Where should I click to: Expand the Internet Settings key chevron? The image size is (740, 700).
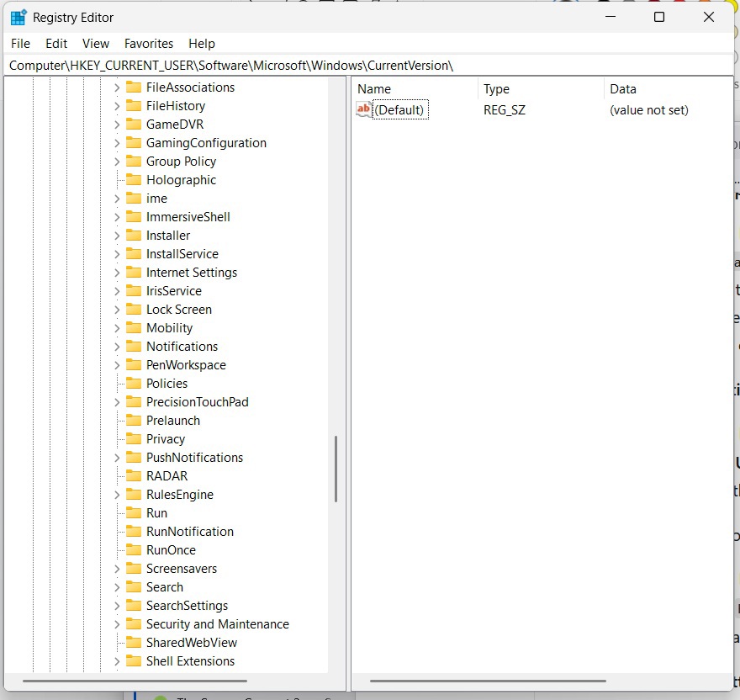click(117, 273)
